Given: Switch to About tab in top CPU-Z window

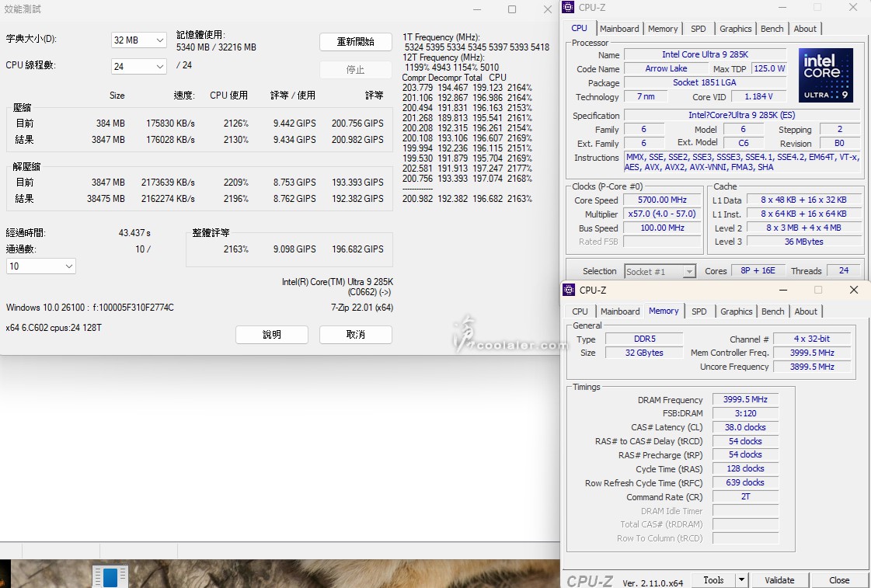Looking at the screenshot, I should coord(805,29).
